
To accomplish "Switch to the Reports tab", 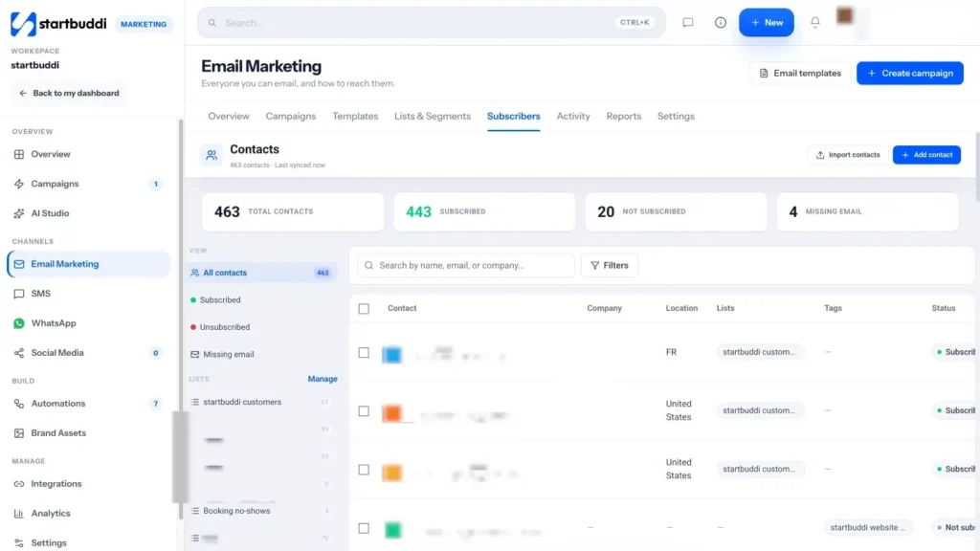I will tap(624, 116).
